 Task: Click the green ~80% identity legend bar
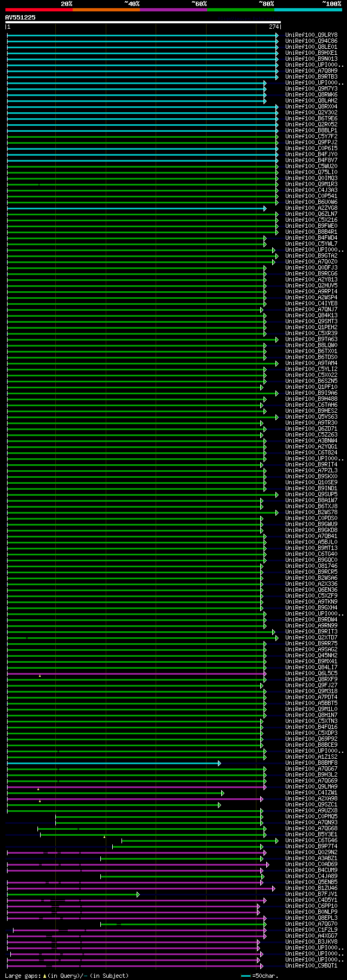pos(241,10)
